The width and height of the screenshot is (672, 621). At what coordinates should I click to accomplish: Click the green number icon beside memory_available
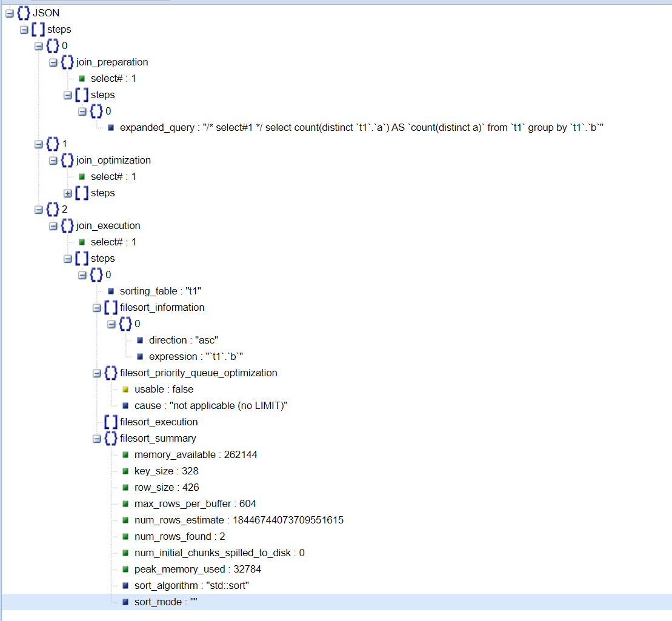click(x=125, y=455)
